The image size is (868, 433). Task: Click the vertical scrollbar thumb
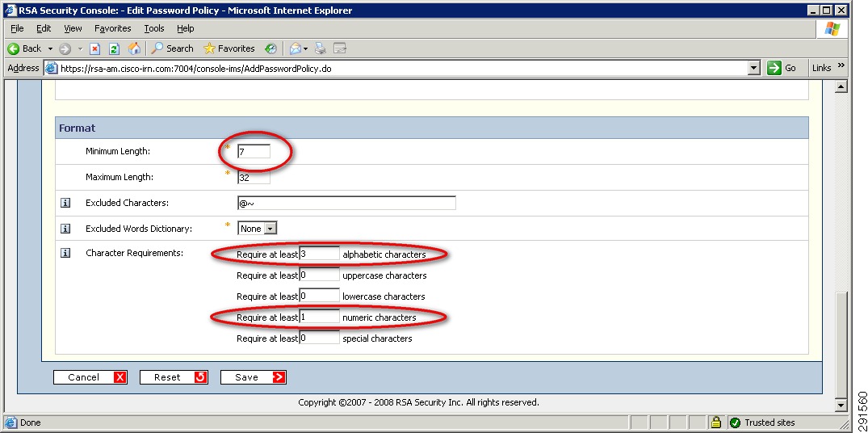(841, 345)
